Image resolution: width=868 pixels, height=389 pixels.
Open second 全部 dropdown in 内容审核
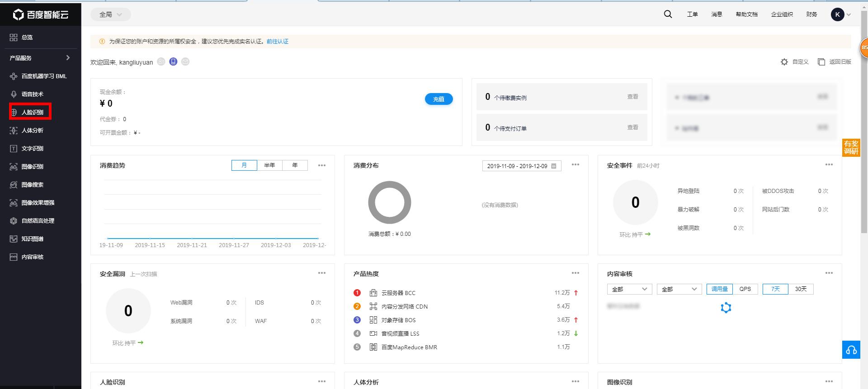679,289
